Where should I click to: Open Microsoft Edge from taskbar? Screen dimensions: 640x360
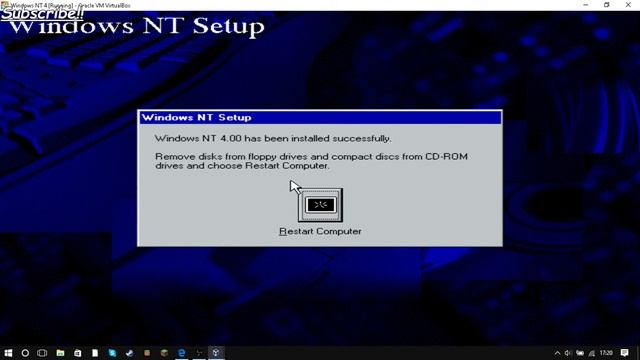pyautogui.click(x=182, y=353)
